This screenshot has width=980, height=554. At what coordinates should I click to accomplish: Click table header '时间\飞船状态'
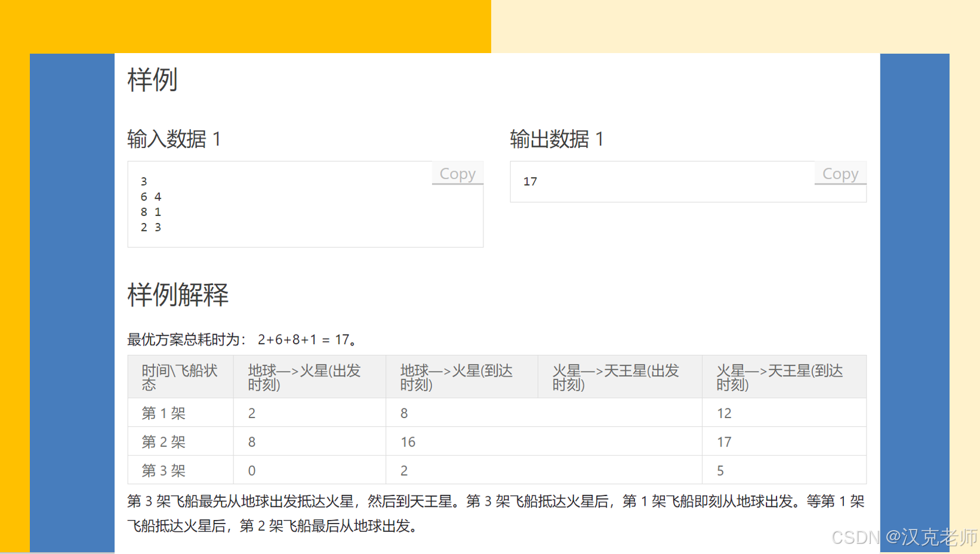point(180,377)
